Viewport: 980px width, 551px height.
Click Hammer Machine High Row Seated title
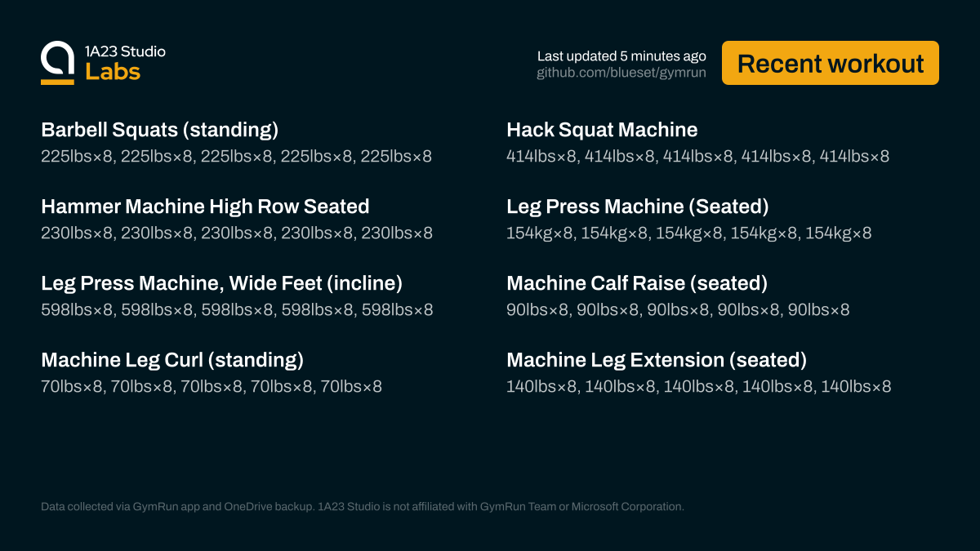[x=205, y=207]
